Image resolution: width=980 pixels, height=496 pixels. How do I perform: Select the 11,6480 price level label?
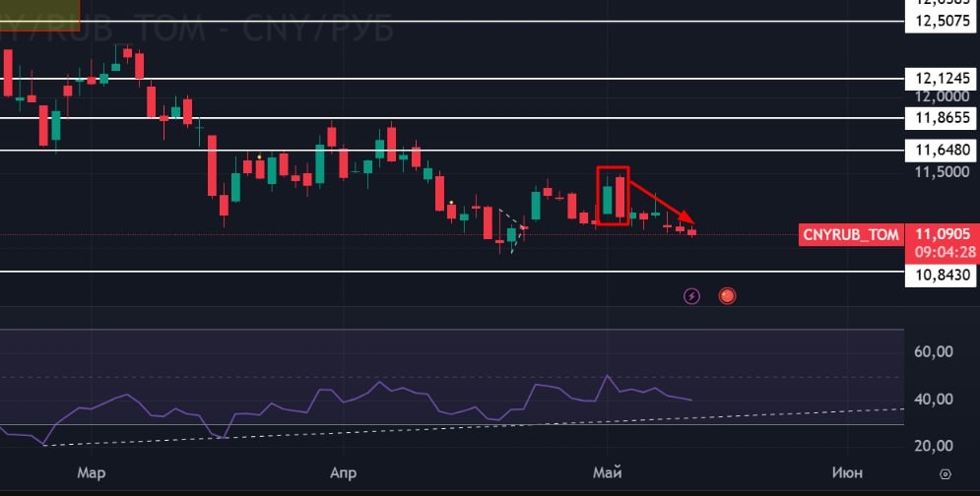pyautogui.click(x=943, y=150)
